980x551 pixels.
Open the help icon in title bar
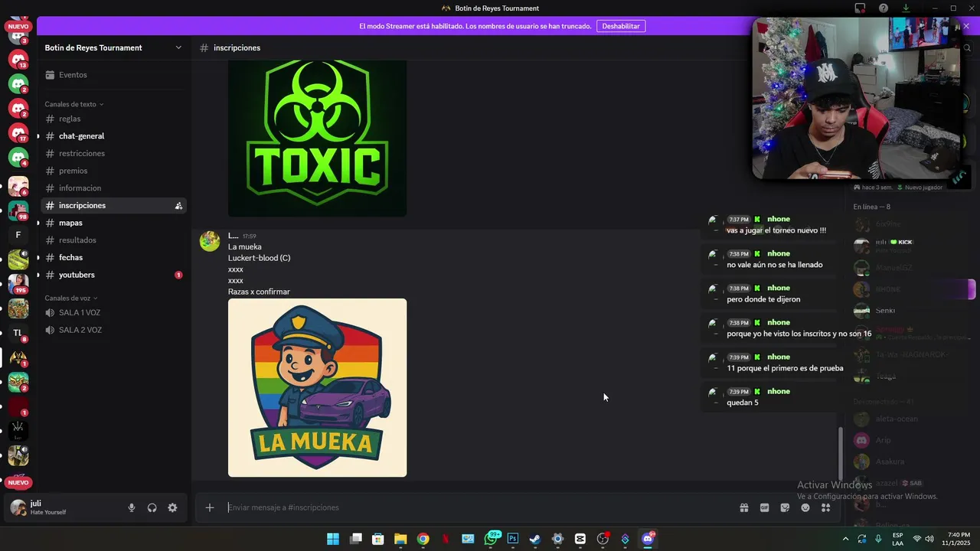pos(883,8)
